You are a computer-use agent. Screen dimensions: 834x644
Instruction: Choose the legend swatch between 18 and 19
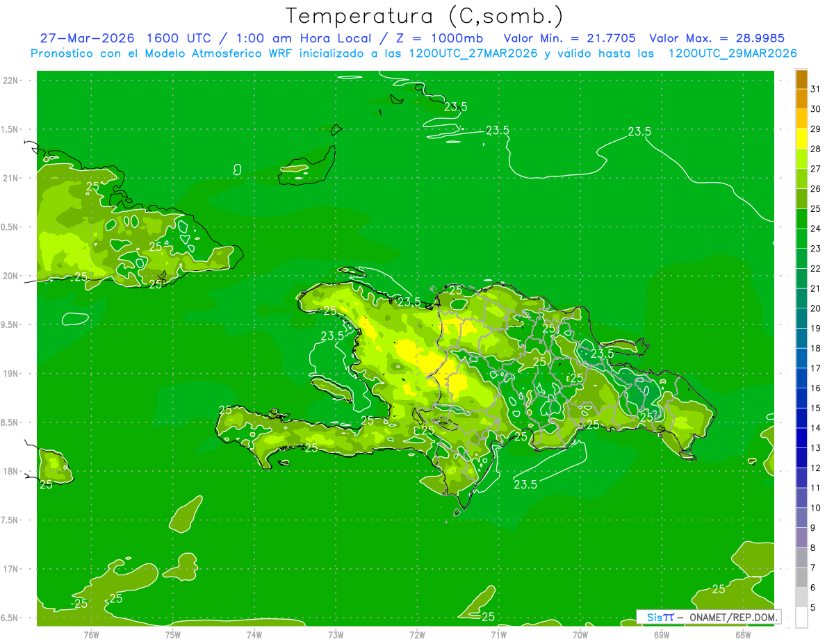coord(801,338)
